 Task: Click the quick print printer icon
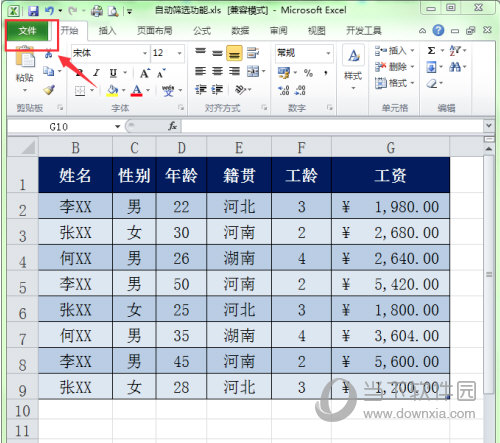point(97,11)
